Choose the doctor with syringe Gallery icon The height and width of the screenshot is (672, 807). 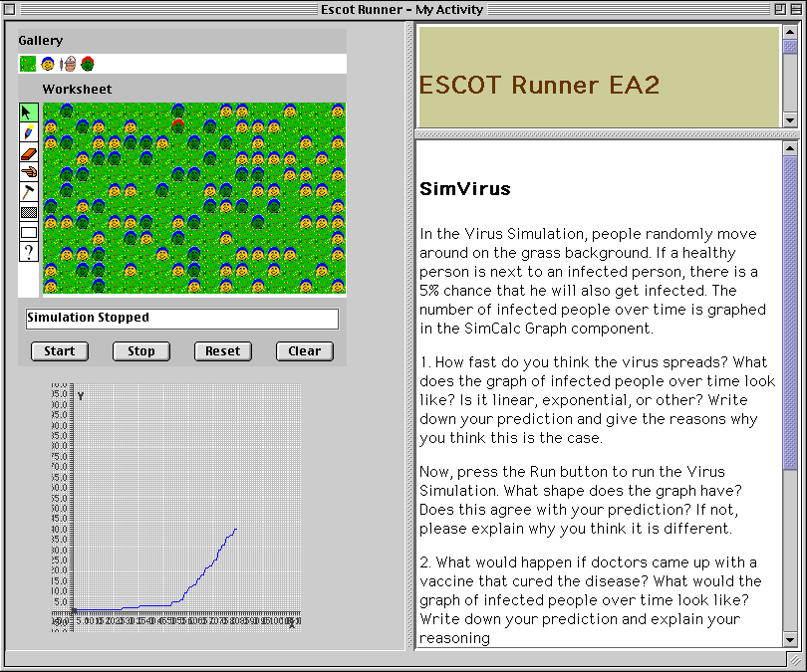point(68,64)
